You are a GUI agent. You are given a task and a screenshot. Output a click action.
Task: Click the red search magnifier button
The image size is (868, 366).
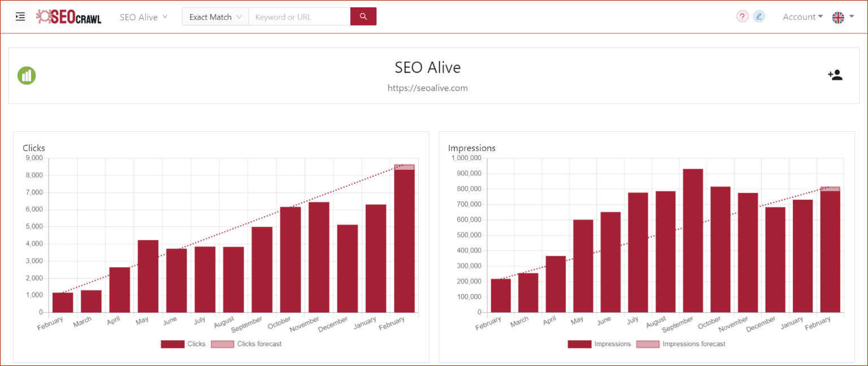[363, 17]
